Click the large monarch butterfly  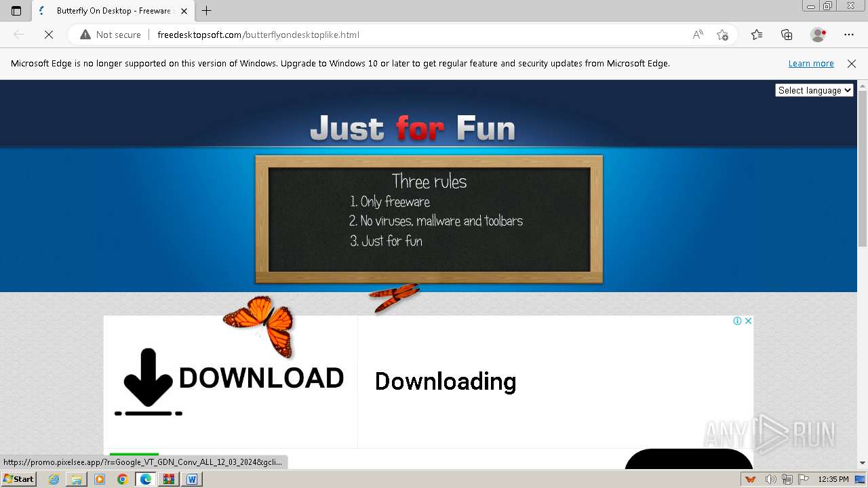point(260,325)
